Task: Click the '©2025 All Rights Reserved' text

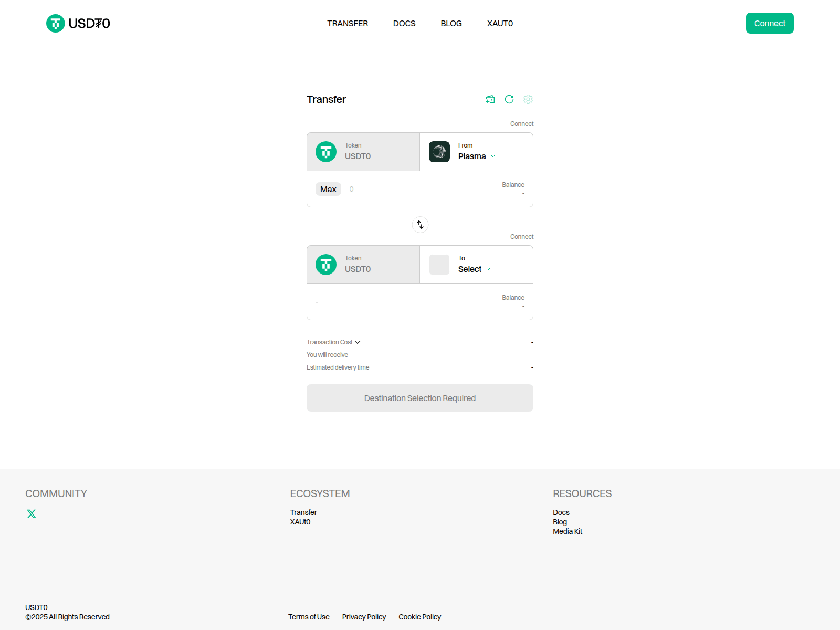Action: [x=67, y=617]
